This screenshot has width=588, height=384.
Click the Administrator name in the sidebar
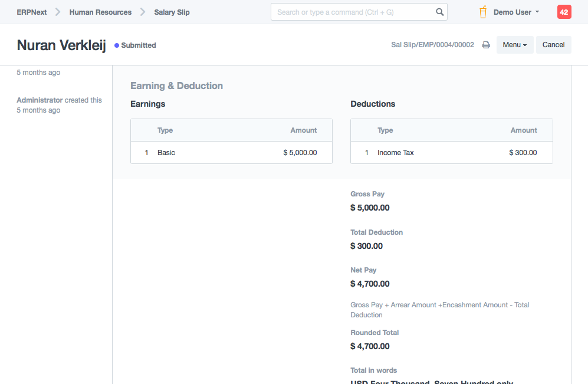click(x=40, y=100)
